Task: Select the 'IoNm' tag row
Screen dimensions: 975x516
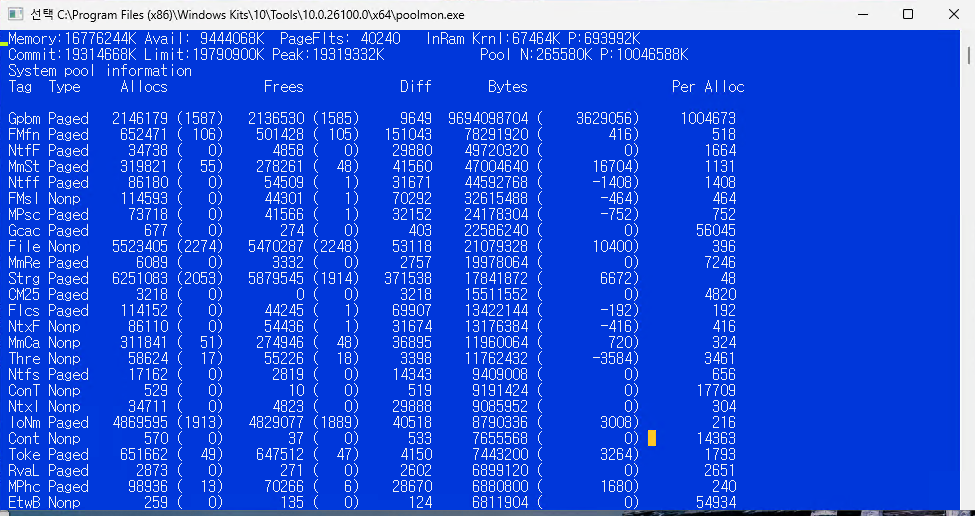Action: tap(372, 423)
